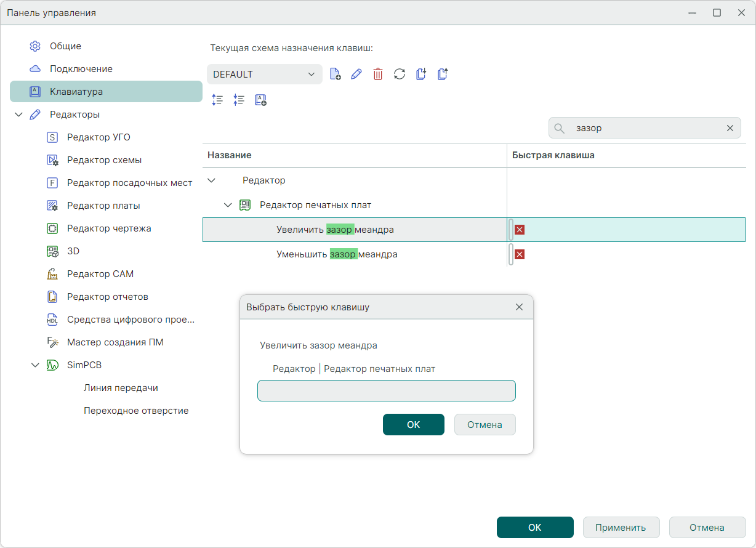This screenshot has width=756, height=548.
Task: Export the key scheme with the up-arrow document icon
Action: click(443, 75)
